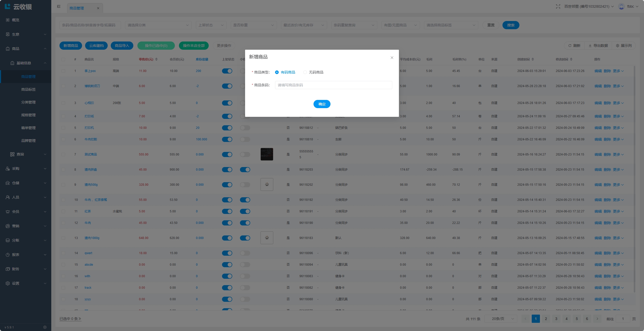Click the fullscreen expand icon in header
This screenshot has height=331, width=644.
pyautogui.click(x=558, y=6)
